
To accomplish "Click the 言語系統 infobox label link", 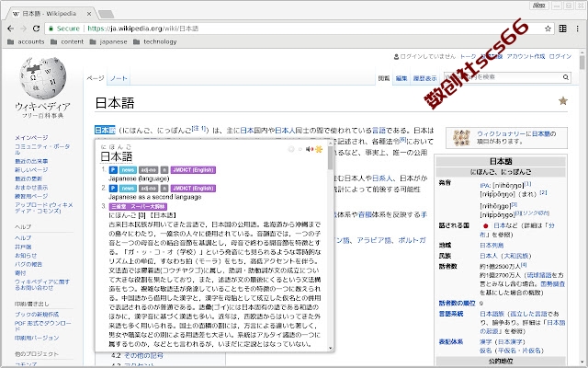I will point(451,314).
